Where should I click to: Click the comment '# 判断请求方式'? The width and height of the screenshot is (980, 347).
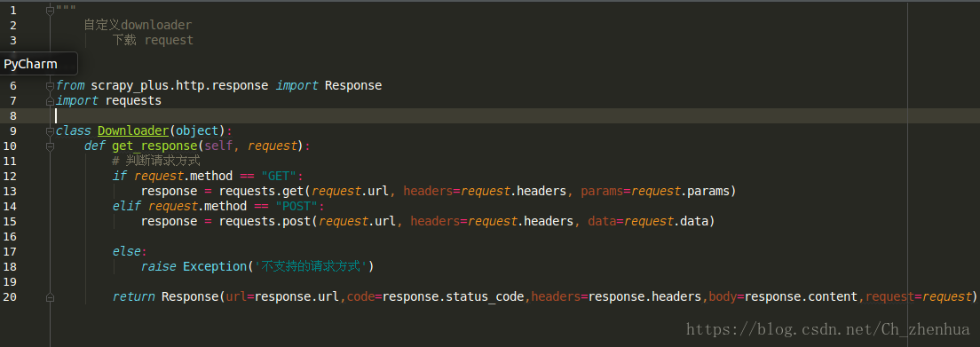pos(156,161)
